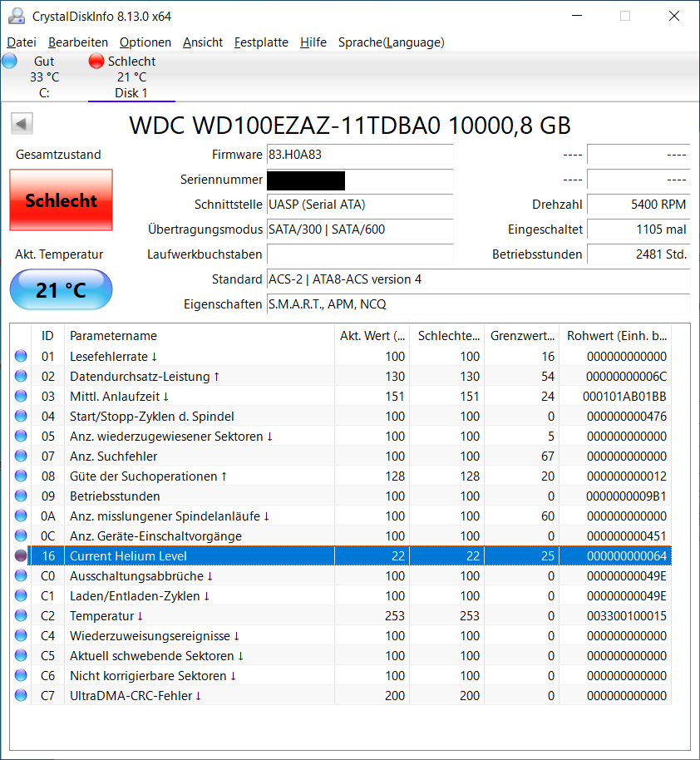Click the status dot for Güte der Suchoperationen
Image resolution: width=700 pixels, height=760 pixels.
point(21,476)
